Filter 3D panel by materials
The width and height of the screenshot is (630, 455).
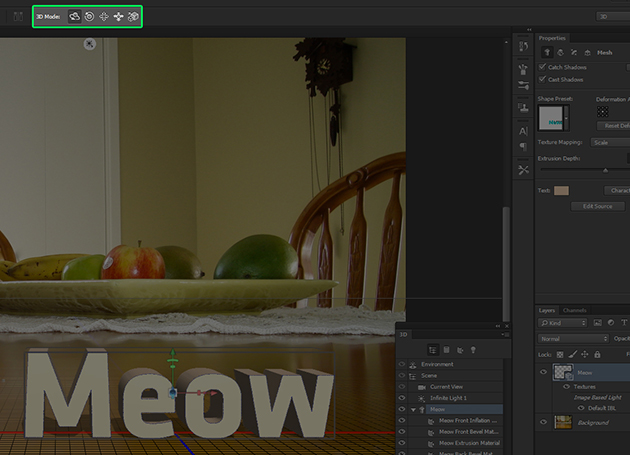pyautogui.click(x=460, y=350)
